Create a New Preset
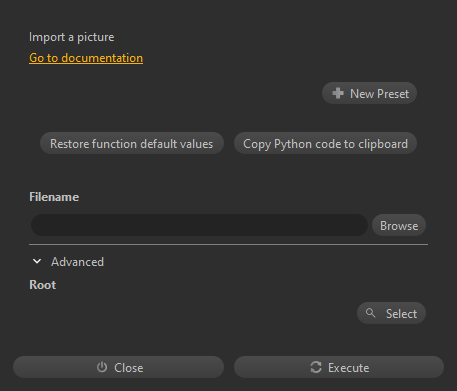 369,93
